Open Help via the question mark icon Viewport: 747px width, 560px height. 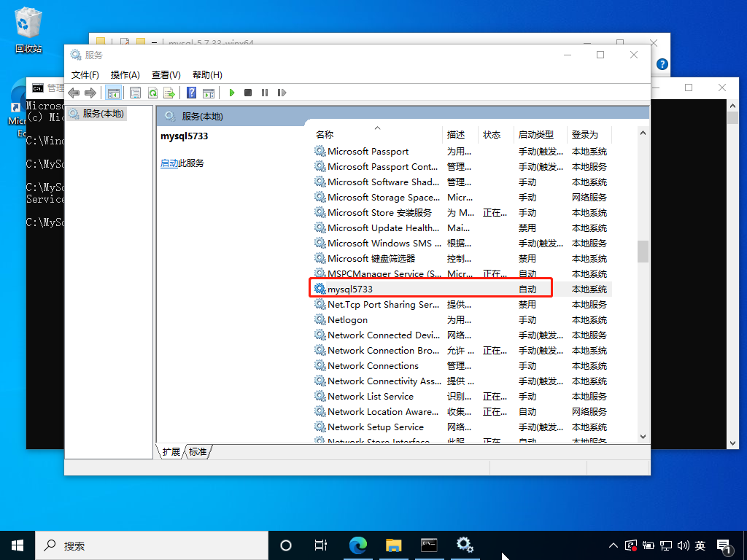pyautogui.click(x=191, y=93)
